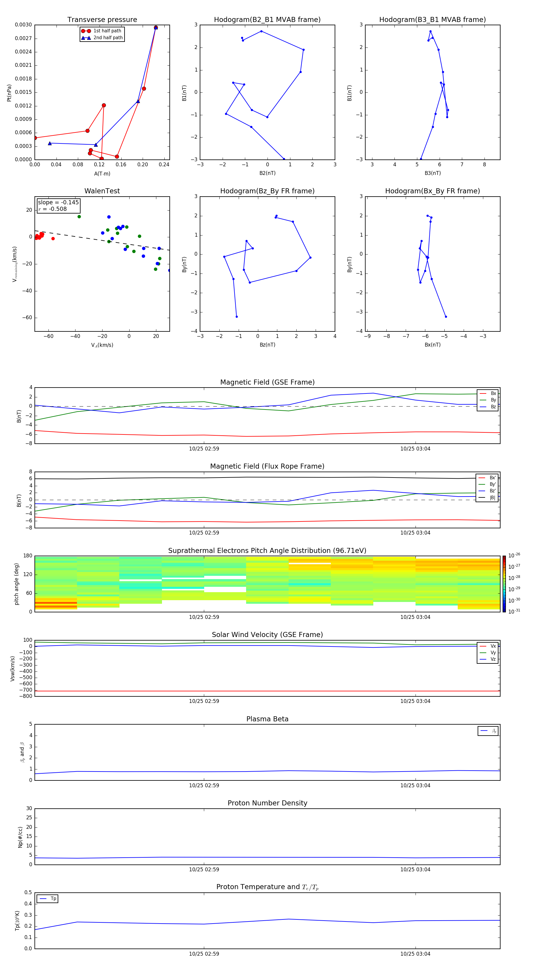Image resolution: width=535 pixels, height=980 pixels.
Task: Click the 'Bz(nT)' x-axis label
Action: point(267,345)
